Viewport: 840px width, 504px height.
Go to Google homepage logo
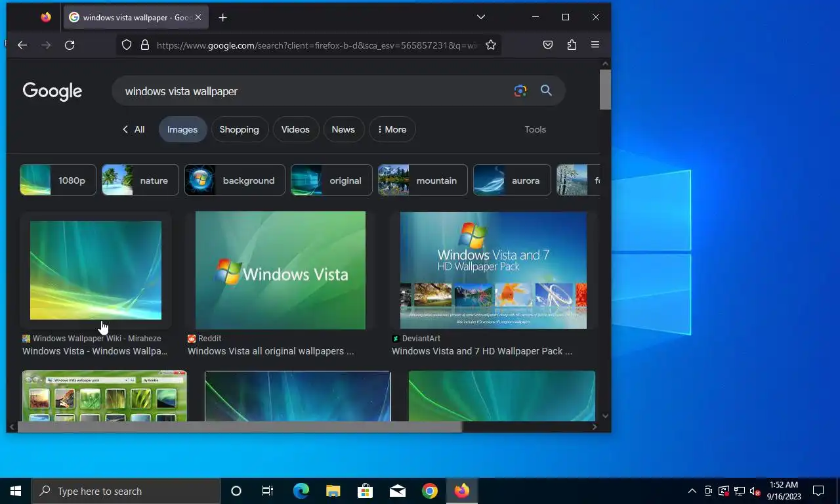[x=52, y=91]
